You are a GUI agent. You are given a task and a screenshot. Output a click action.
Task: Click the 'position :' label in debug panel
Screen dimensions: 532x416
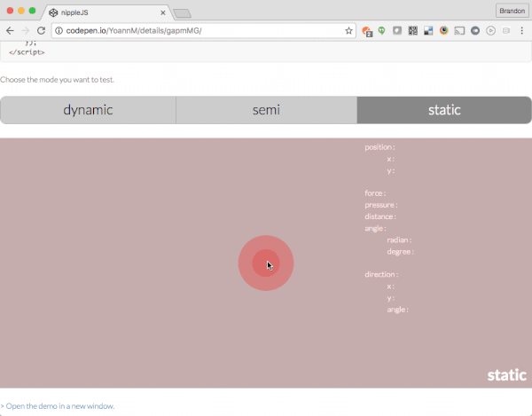pyautogui.click(x=379, y=147)
